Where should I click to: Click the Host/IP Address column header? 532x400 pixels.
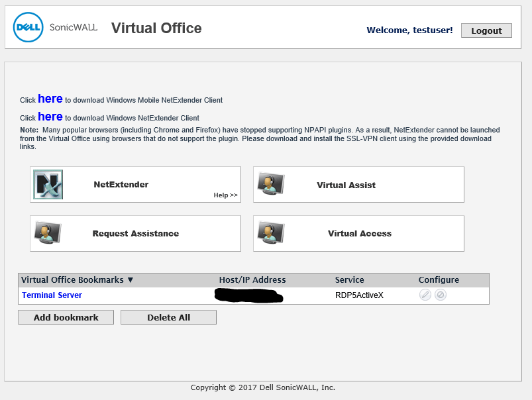(x=252, y=280)
